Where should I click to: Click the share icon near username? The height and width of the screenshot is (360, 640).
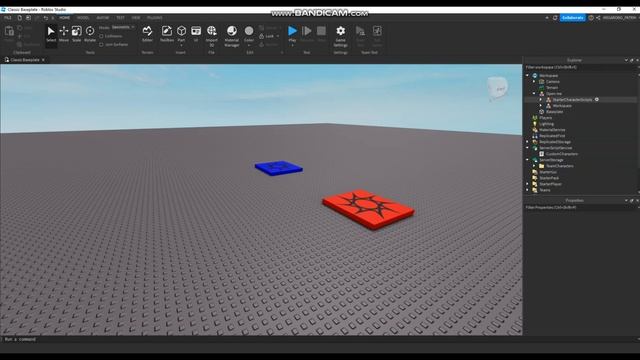coord(598,18)
